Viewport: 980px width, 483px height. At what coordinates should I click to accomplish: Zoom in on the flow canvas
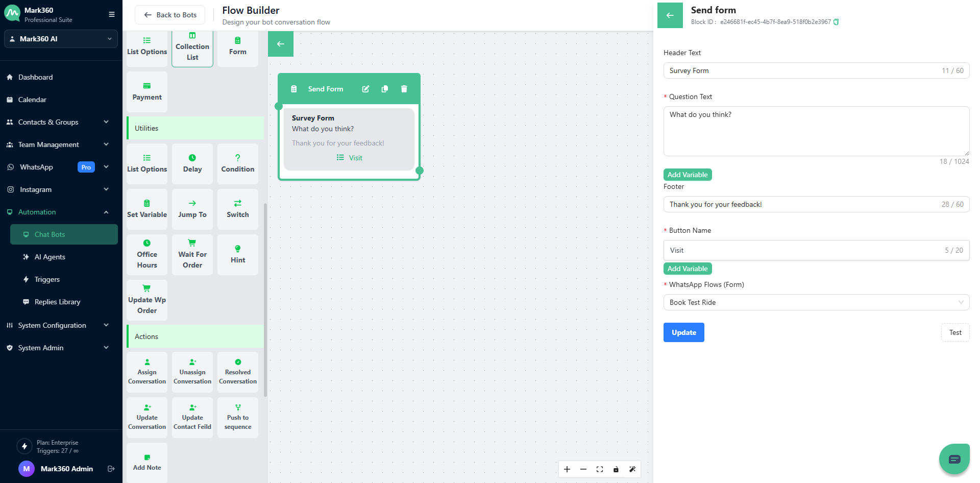point(567,469)
